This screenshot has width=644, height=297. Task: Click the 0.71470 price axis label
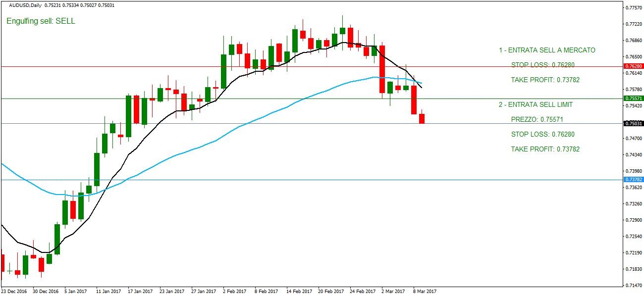point(634,285)
